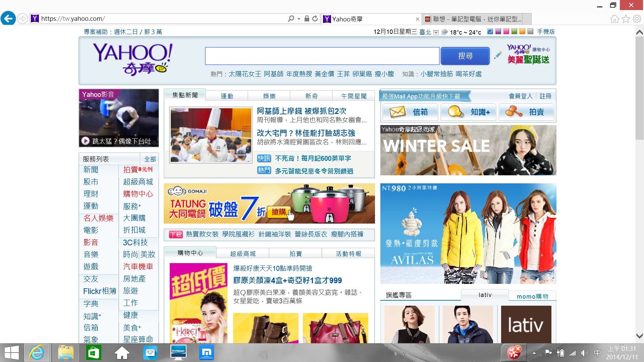This screenshot has height=362, width=644.
Task: Click the address bar lock security icon
Action: 307,18
